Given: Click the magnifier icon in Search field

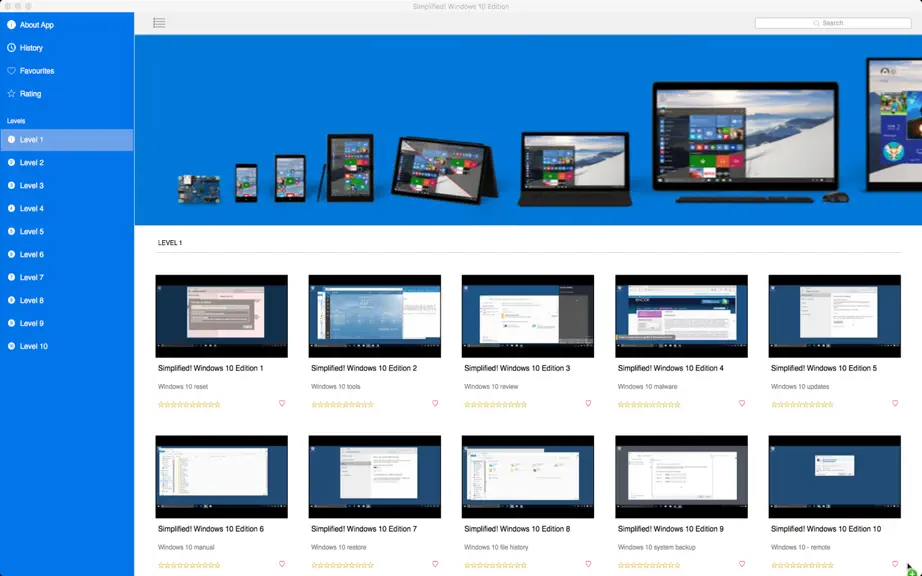Looking at the screenshot, I should click(x=817, y=23).
